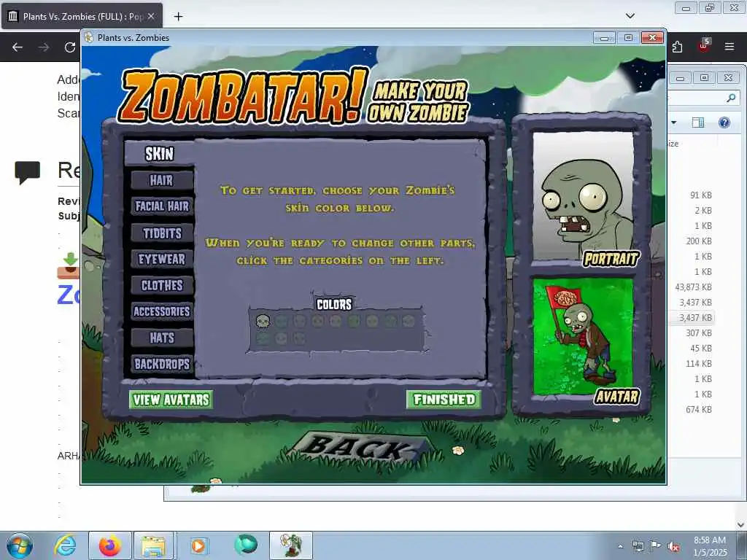Close the Plants Vs. Zombies browser tab
Screen dimensions: 747x560
pyautogui.click(x=151, y=16)
